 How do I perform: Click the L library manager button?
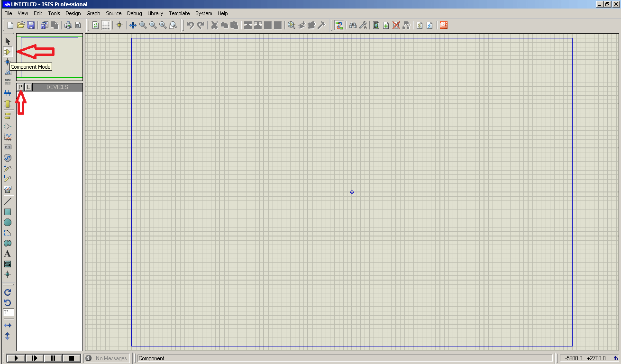(x=28, y=87)
